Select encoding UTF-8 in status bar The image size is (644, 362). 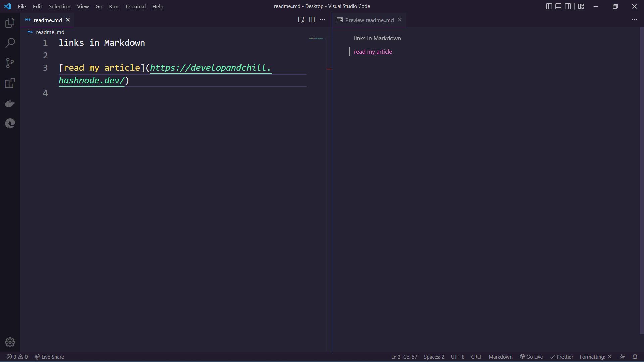(x=458, y=357)
